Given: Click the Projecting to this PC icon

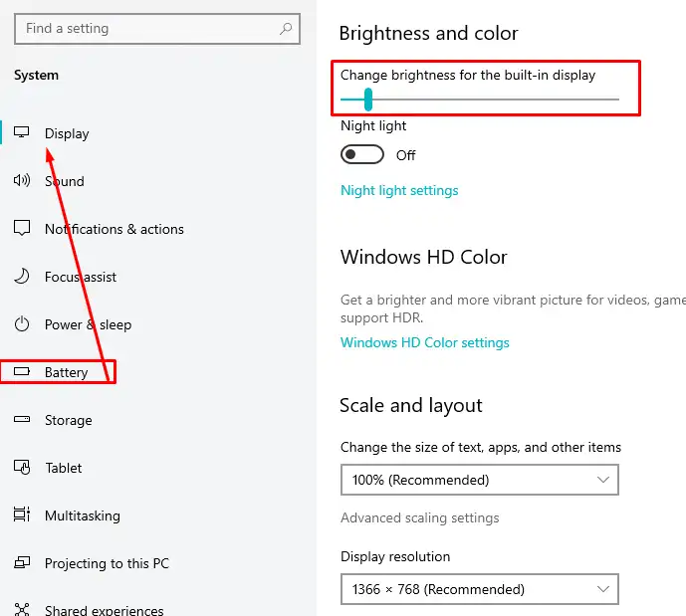Looking at the screenshot, I should coord(23,563).
